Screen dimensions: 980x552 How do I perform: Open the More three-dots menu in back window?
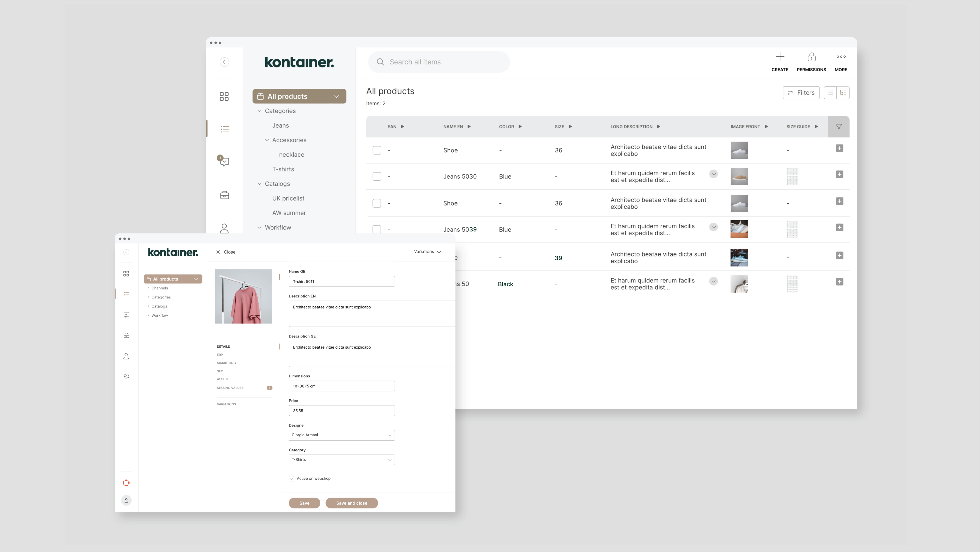coord(841,57)
